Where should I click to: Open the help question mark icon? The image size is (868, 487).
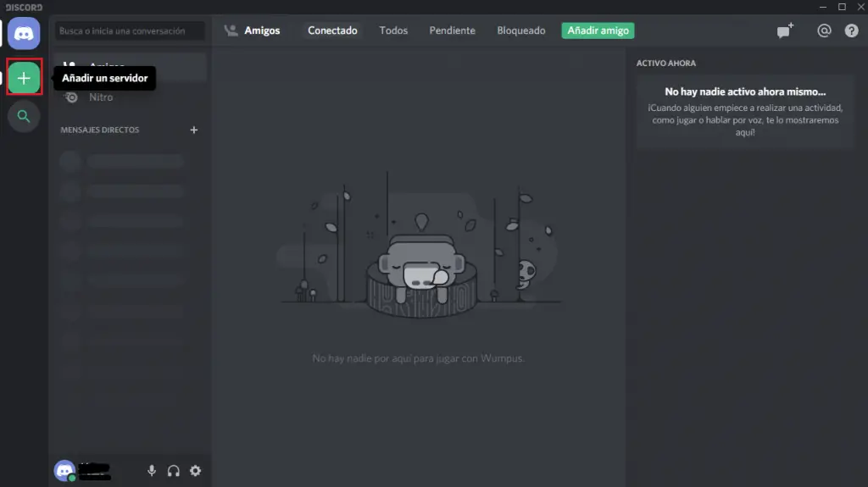point(851,31)
